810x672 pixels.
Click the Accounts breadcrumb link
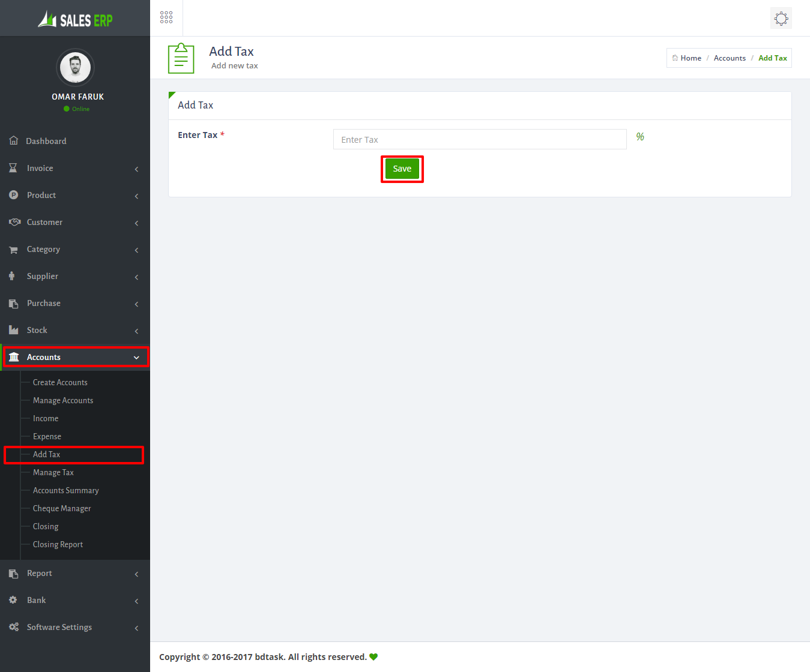(x=730, y=58)
